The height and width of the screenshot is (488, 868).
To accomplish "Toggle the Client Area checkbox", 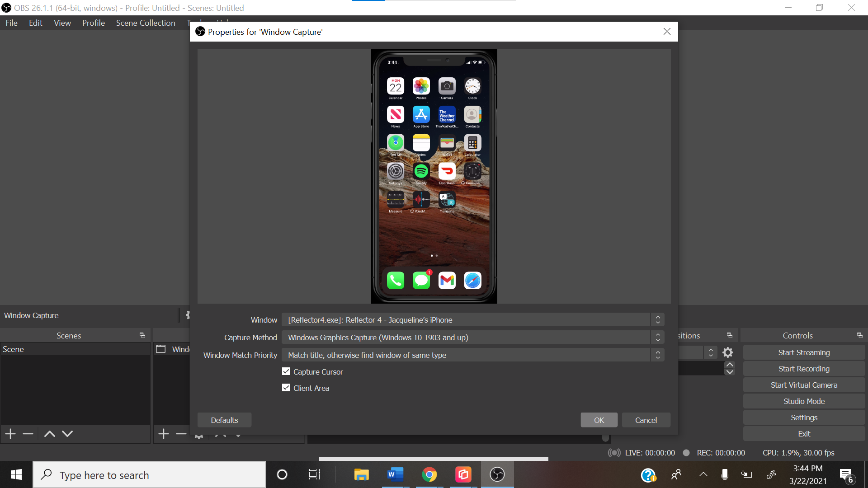I will [x=286, y=388].
